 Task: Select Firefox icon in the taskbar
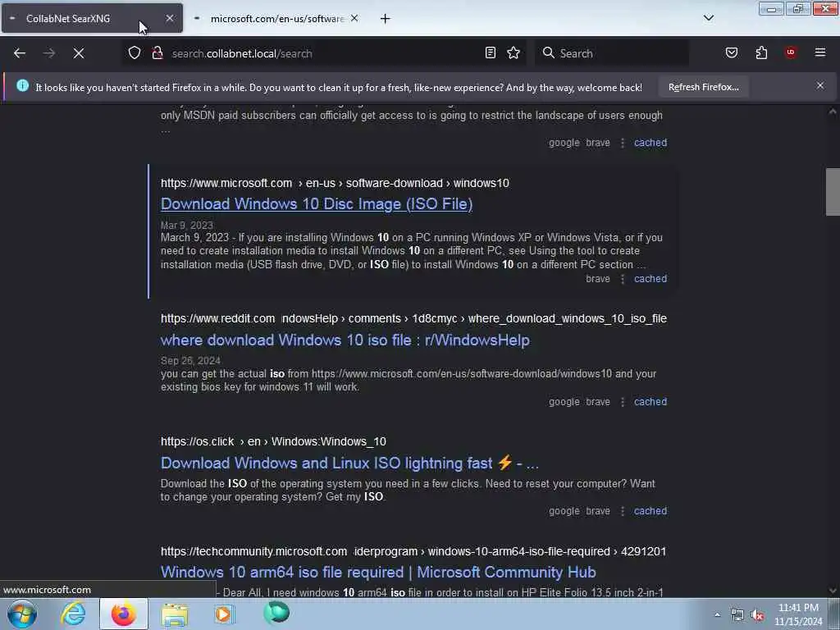pyautogui.click(x=123, y=614)
